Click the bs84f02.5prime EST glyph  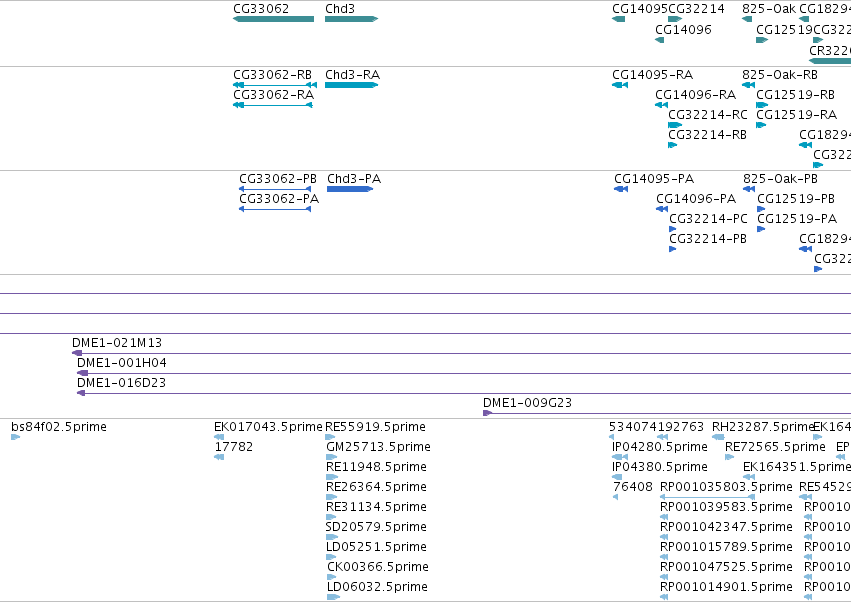pyautogui.click(x=15, y=437)
